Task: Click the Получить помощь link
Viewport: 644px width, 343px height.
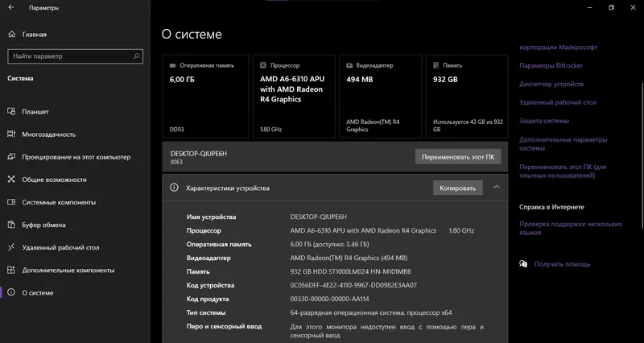Action: pyautogui.click(x=562, y=264)
